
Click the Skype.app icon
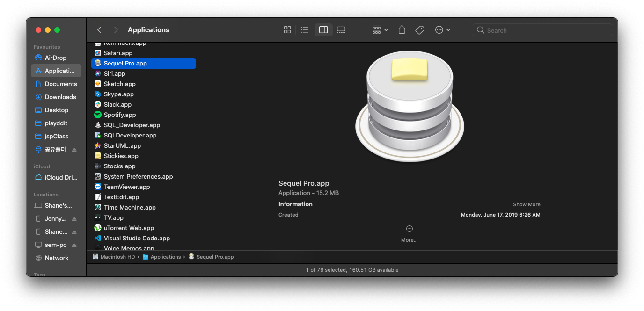[x=98, y=94]
